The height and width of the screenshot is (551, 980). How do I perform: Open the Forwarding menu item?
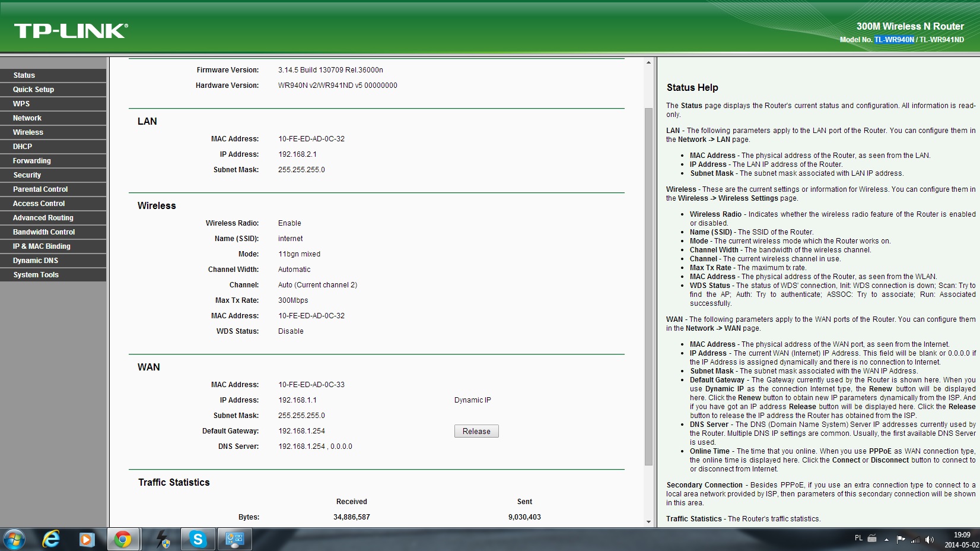click(x=53, y=161)
